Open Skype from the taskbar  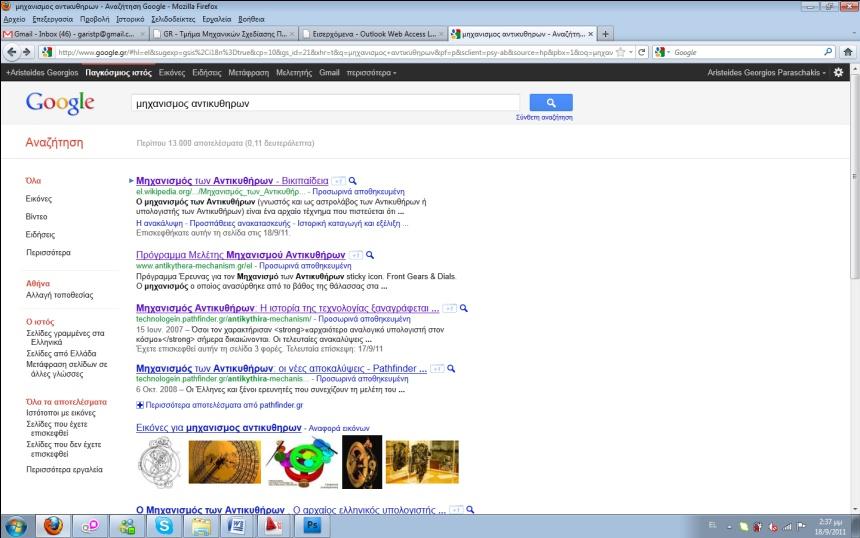[164, 526]
